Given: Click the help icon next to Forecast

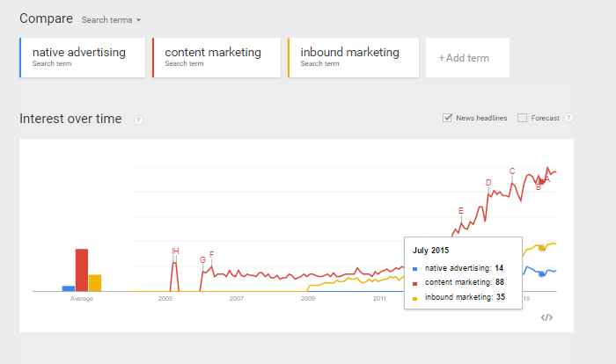Looking at the screenshot, I should point(568,118).
